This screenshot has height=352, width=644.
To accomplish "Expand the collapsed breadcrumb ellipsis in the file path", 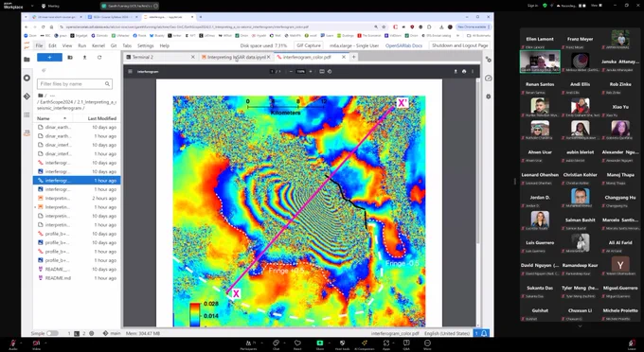I will coord(52,96).
